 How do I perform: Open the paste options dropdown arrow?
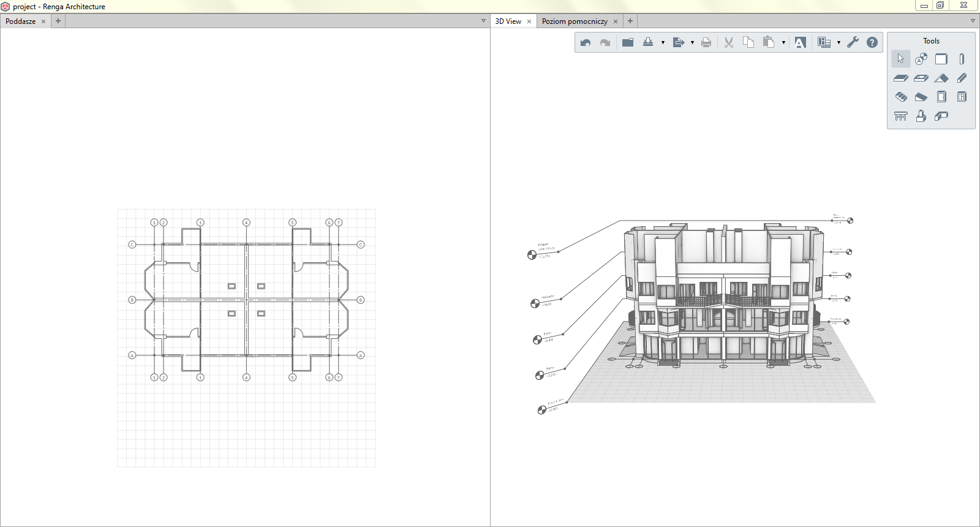[x=783, y=43]
